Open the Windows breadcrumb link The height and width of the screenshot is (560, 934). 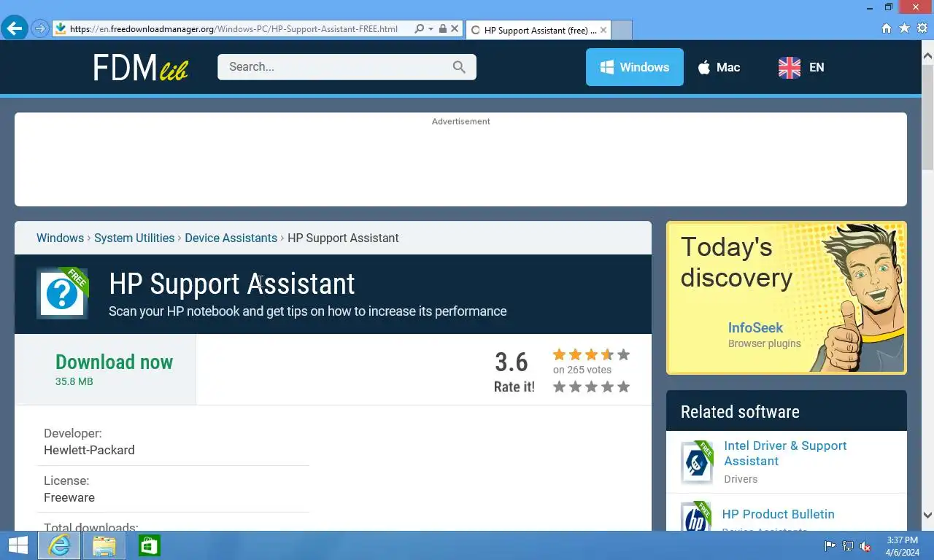60,238
